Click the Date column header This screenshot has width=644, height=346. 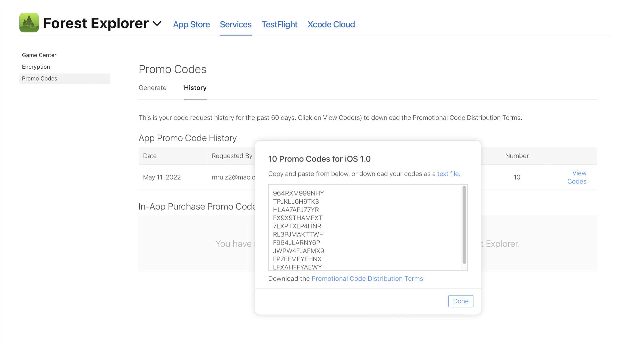point(150,156)
